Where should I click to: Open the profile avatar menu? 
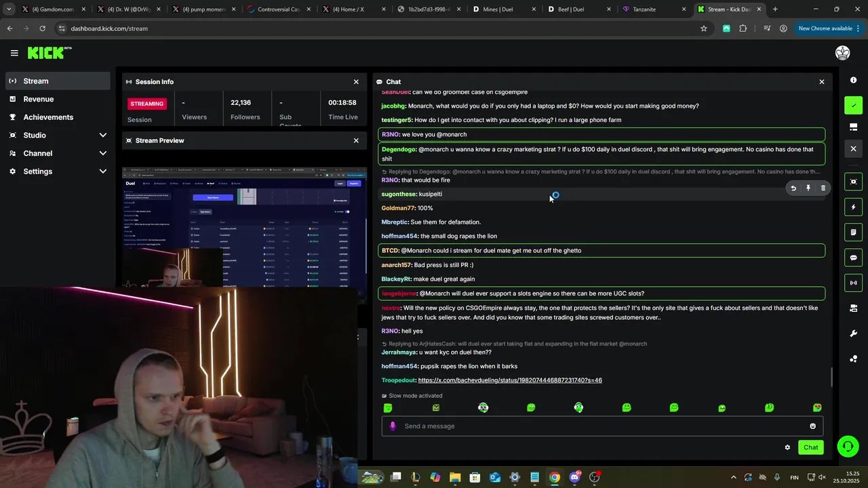click(x=842, y=53)
